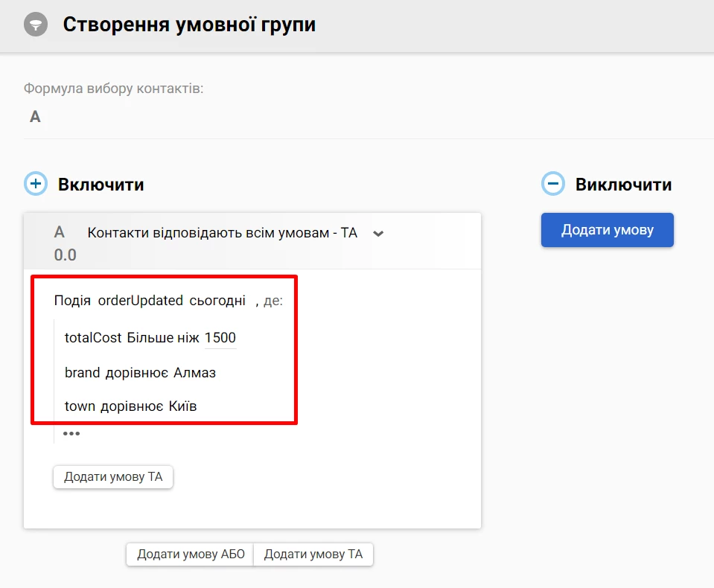The image size is (714, 588).
Task: Click the Виключити heading
Action: pos(623,185)
